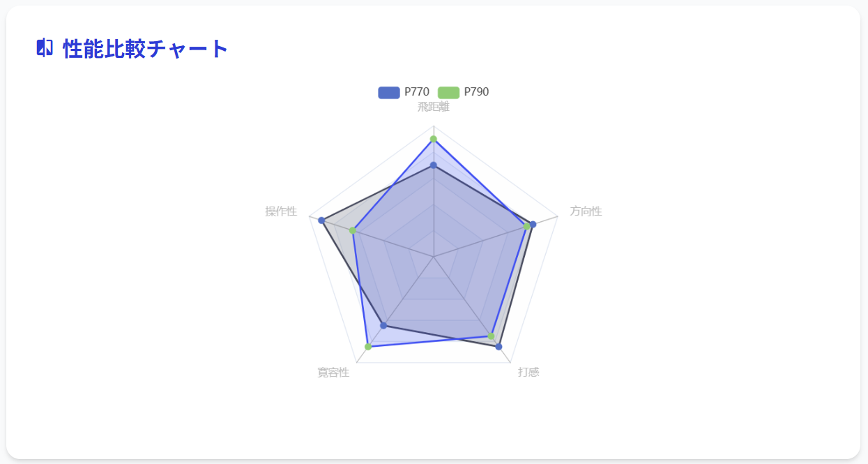This screenshot has width=868, height=464.
Task: Select the blue P770 point on 寛容性 axis
Action: (383, 326)
